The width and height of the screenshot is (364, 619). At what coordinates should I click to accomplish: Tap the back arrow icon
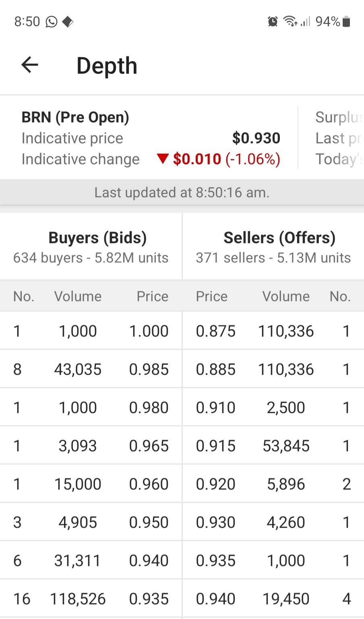point(30,65)
